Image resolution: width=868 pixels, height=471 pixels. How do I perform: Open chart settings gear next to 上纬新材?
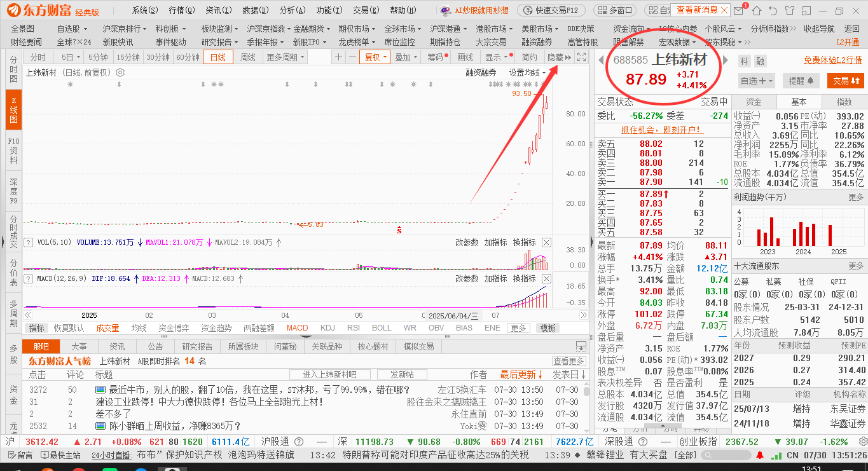(120, 72)
